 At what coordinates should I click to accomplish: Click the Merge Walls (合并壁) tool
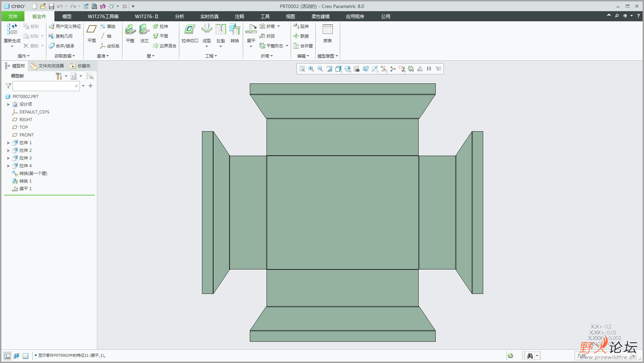point(303,46)
